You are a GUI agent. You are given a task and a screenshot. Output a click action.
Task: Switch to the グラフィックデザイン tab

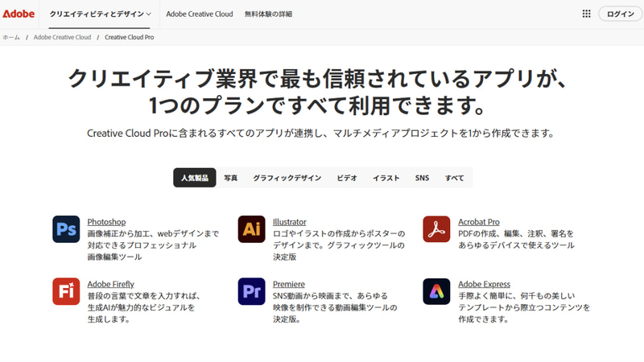click(x=287, y=178)
